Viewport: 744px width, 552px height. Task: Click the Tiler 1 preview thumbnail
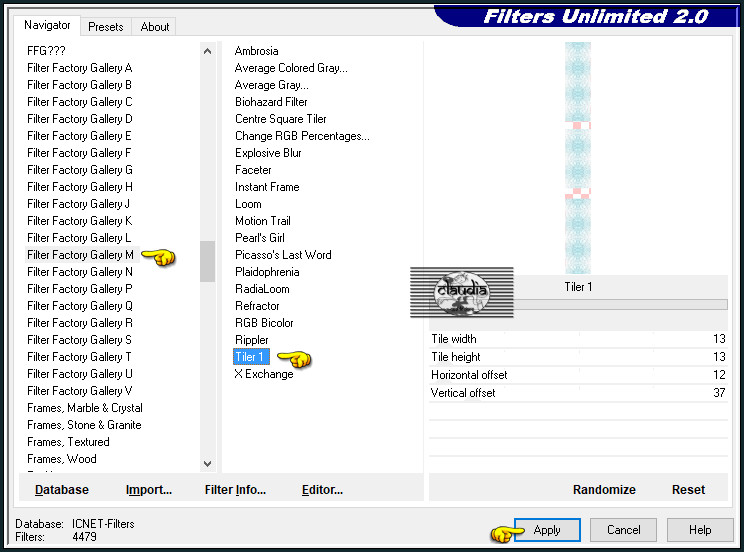tap(577, 158)
